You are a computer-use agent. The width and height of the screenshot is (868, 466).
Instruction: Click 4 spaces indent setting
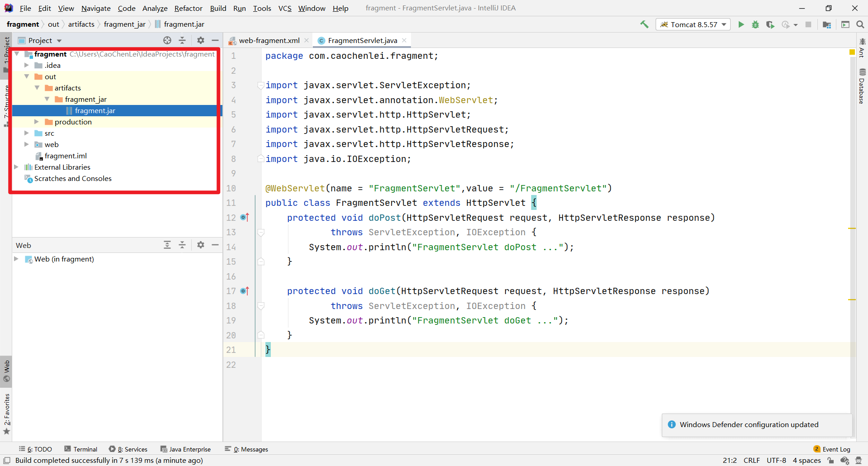807,460
